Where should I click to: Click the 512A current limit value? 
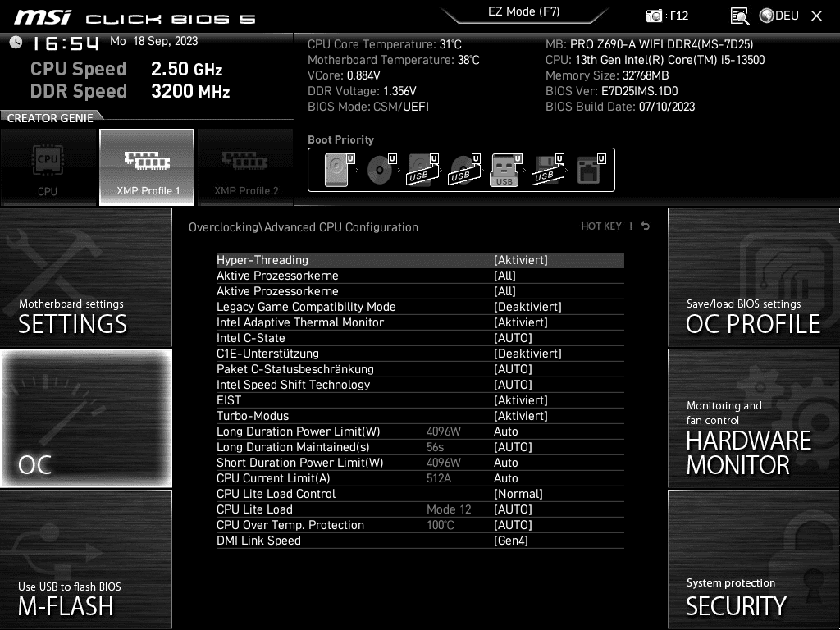click(439, 478)
